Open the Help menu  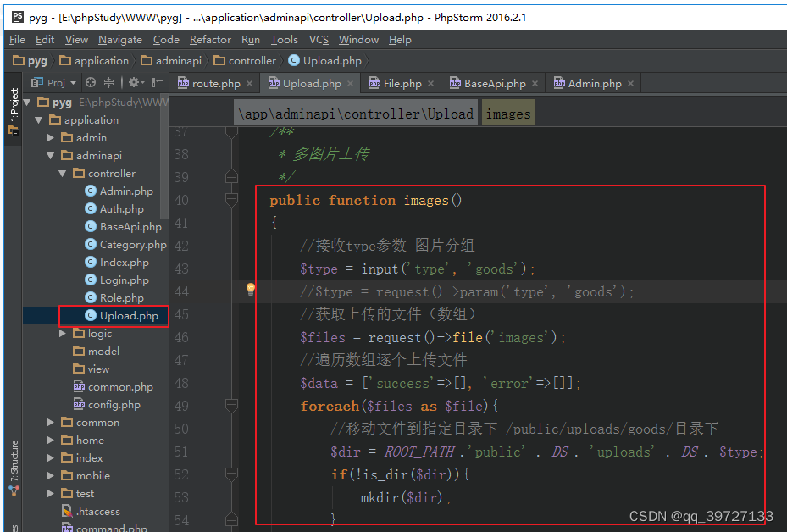point(400,40)
